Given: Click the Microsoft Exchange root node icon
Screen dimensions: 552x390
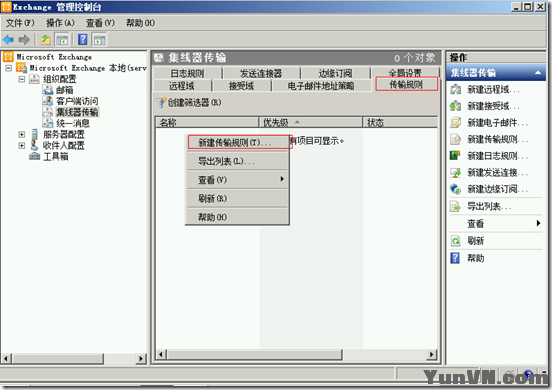Looking at the screenshot, I should tap(8, 57).
